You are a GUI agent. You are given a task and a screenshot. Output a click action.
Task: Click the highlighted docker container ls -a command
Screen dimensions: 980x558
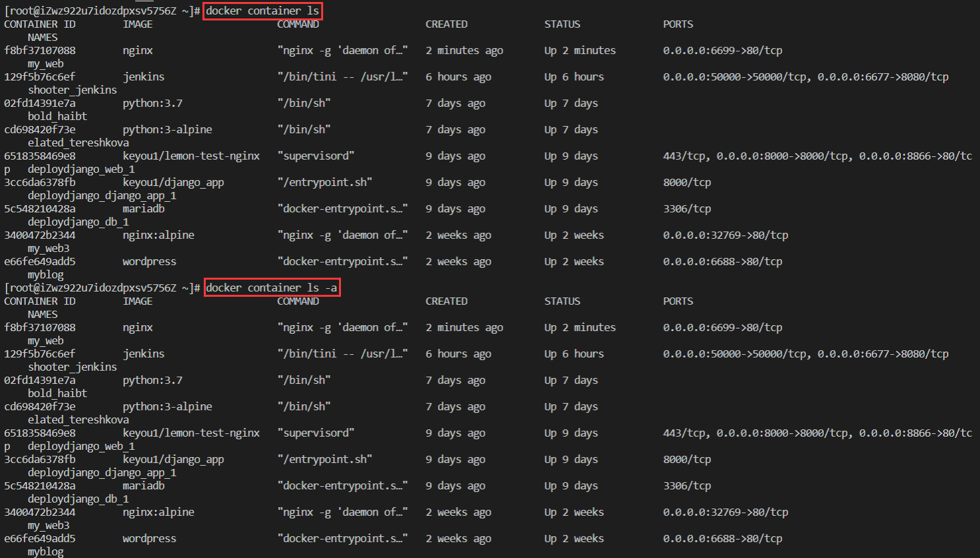point(272,288)
